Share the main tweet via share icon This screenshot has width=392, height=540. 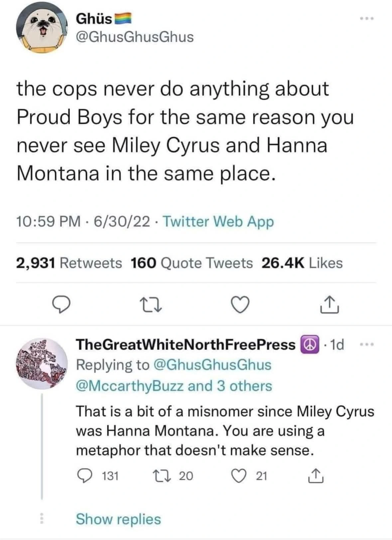(329, 306)
